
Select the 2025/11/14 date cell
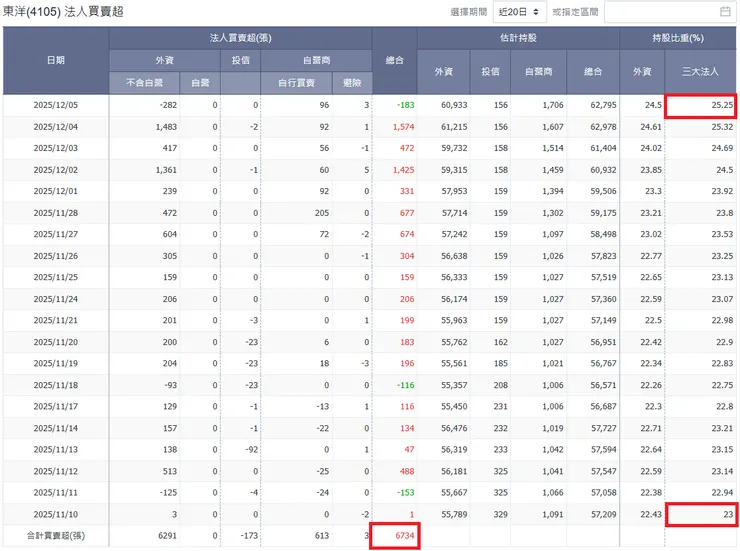(x=56, y=428)
